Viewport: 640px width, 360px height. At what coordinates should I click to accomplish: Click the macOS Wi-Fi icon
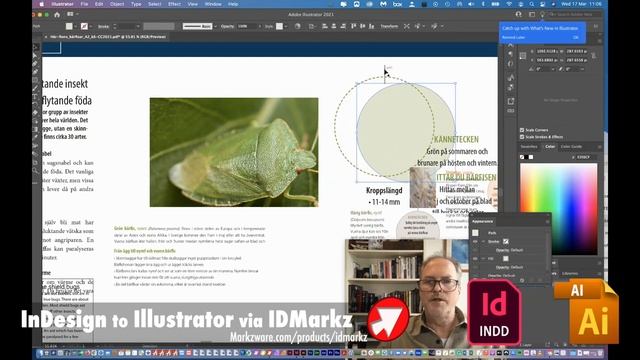[x=509, y=4]
